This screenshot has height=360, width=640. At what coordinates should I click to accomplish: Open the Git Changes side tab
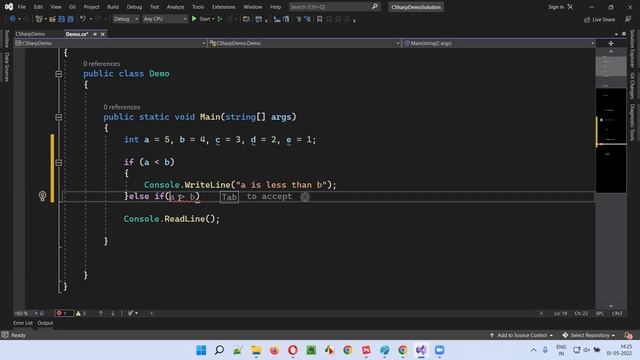(x=632, y=86)
